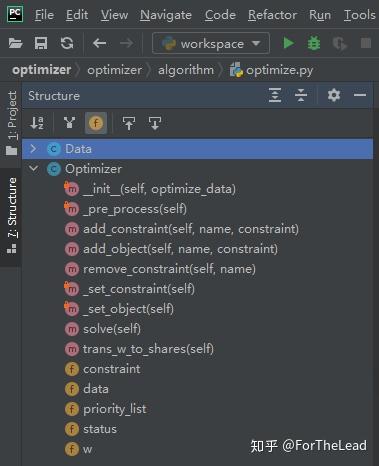Select _set_constraint(self) method
This screenshot has width=379, height=466.
197,289
